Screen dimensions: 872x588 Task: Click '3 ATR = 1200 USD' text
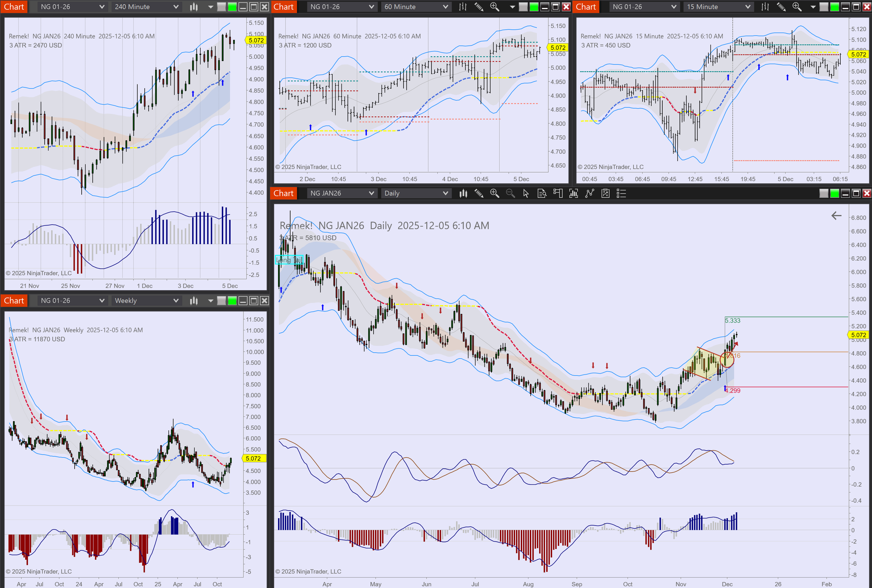pyautogui.click(x=305, y=45)
